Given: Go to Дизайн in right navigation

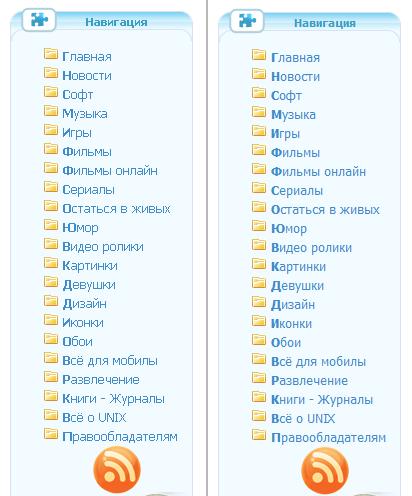Looking at the screenshot, I should tap(293, 305).
